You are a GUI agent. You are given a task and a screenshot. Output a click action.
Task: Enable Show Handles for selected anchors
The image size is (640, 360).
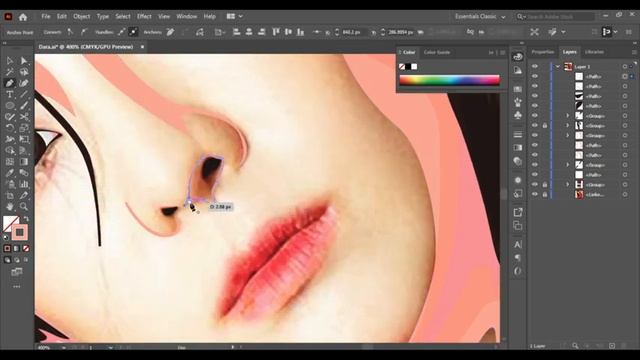[x=122, y=32]
